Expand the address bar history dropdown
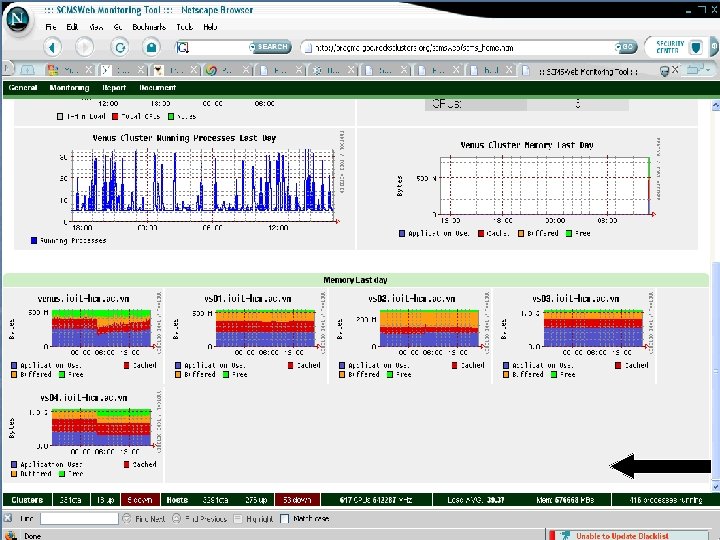The image size is (720, 540). 618,47
